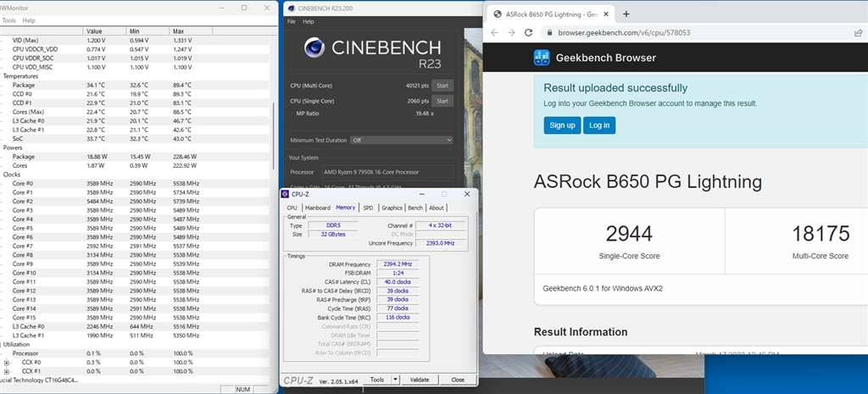Screen dimensions: 868x394
Task: Select the Powers Package row
Action: pos(135,157)
